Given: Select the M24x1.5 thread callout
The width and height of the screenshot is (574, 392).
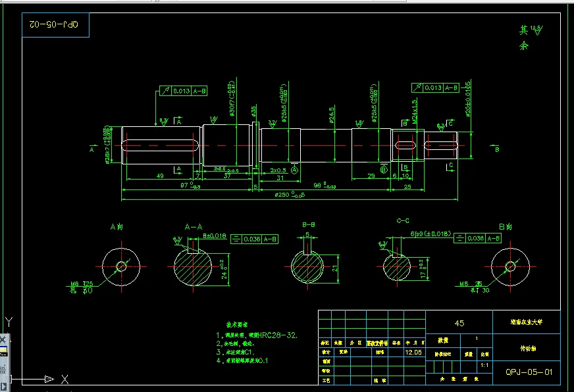Looking at the screenshot, I should [x=415, y=111].
